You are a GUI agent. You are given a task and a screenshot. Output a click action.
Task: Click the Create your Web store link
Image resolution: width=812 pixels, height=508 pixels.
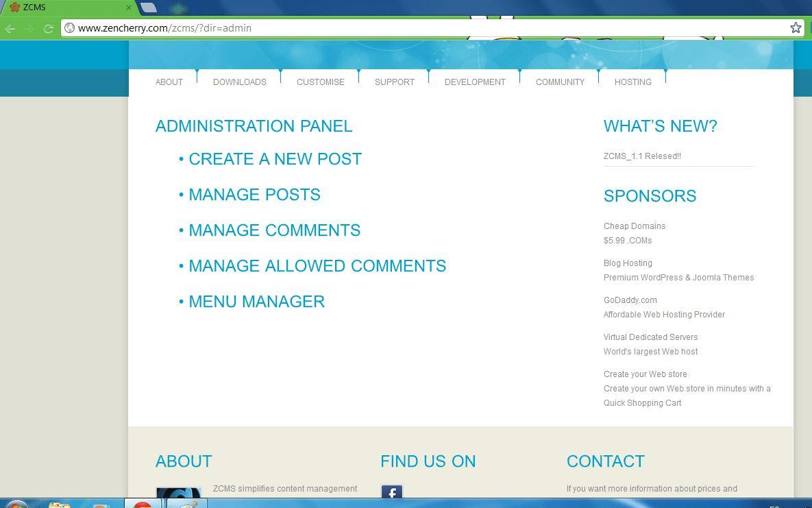(645, 374)
